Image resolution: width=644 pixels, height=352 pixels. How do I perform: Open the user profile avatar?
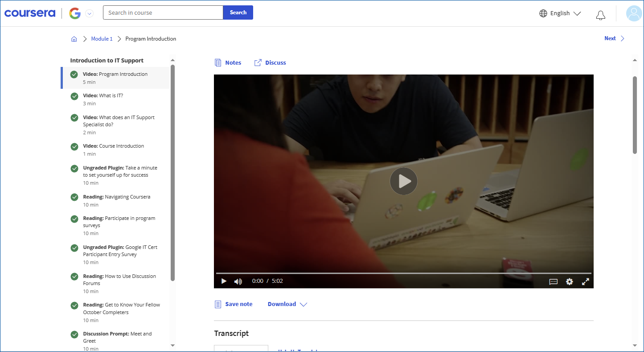[634, 13]
